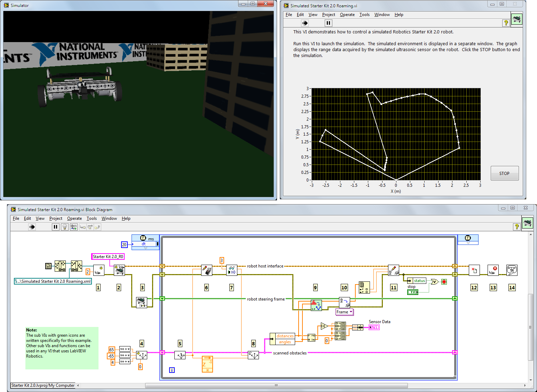Toggle Pause in the front panel toolbar

click(x=328, y=23)
